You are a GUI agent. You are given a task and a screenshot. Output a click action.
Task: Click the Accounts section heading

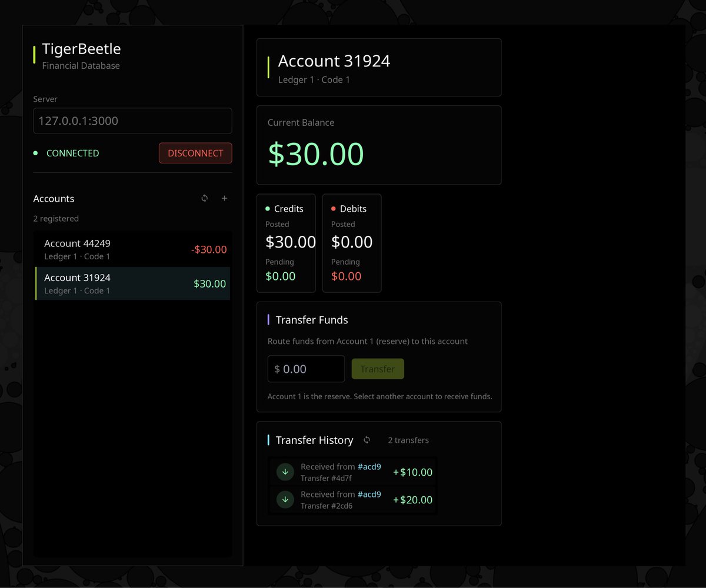coord(54,199)
